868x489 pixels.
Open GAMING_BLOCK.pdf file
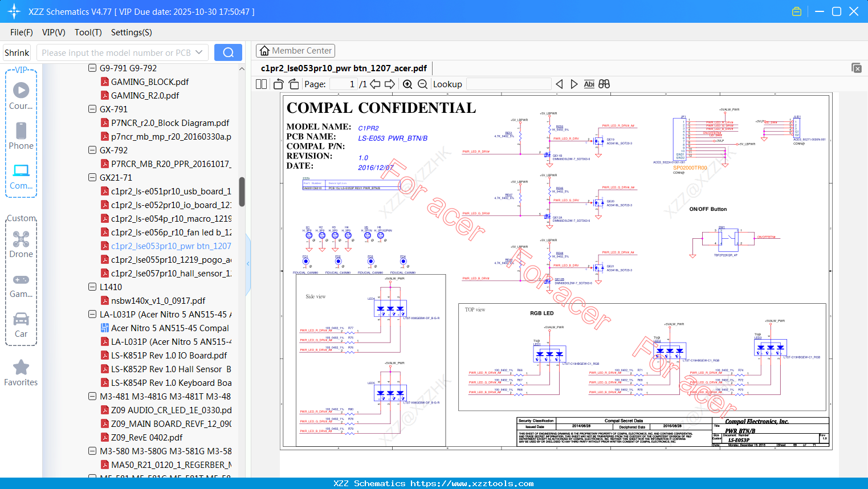pos(149,81)
